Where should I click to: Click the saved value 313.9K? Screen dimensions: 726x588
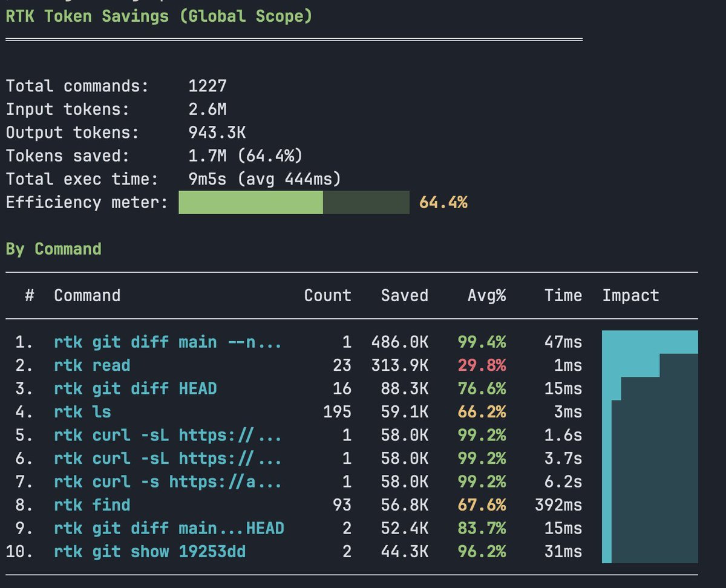click(x=400, y=365)
